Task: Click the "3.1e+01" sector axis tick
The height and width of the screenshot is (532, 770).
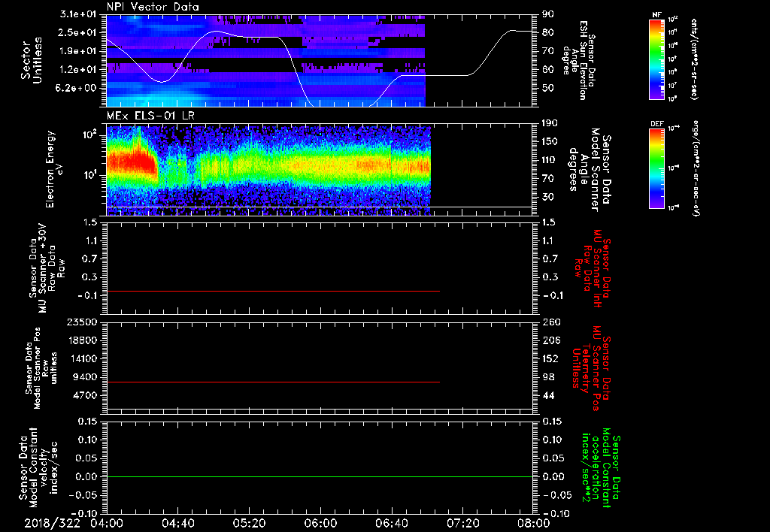Action: pyautogui.click(x=77, y=14)
